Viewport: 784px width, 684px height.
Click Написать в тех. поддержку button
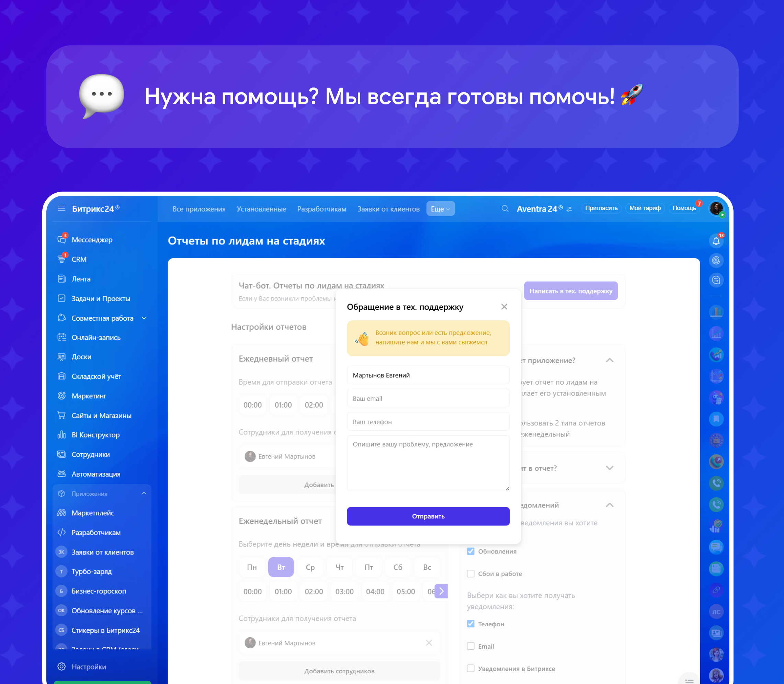point(570,291)
